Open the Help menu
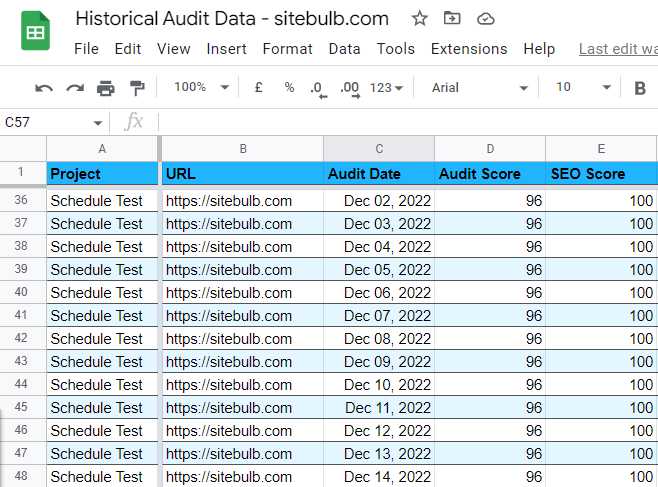This screenshot has height=487, width=658. tap(539, 49)
